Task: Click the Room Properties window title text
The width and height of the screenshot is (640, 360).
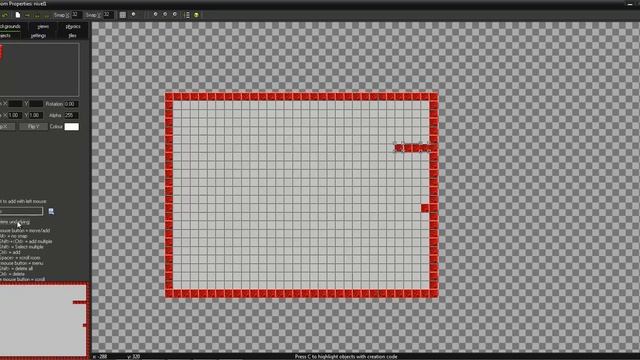Action: pyautogui.click(x=24, y=4)
